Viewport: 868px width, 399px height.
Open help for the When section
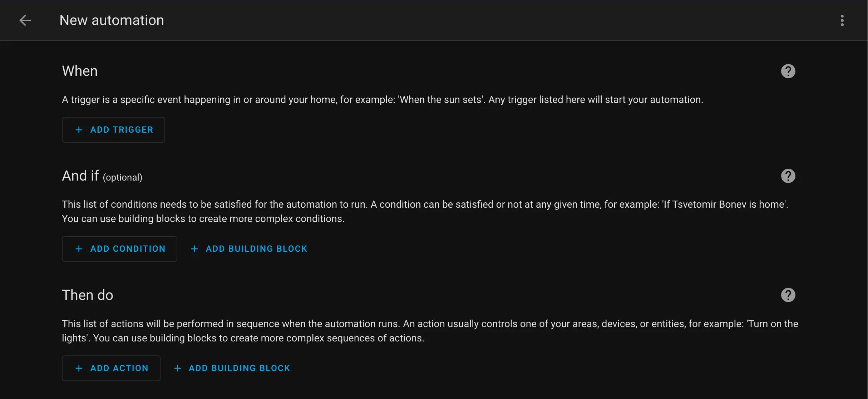click(x=788, y=71)
